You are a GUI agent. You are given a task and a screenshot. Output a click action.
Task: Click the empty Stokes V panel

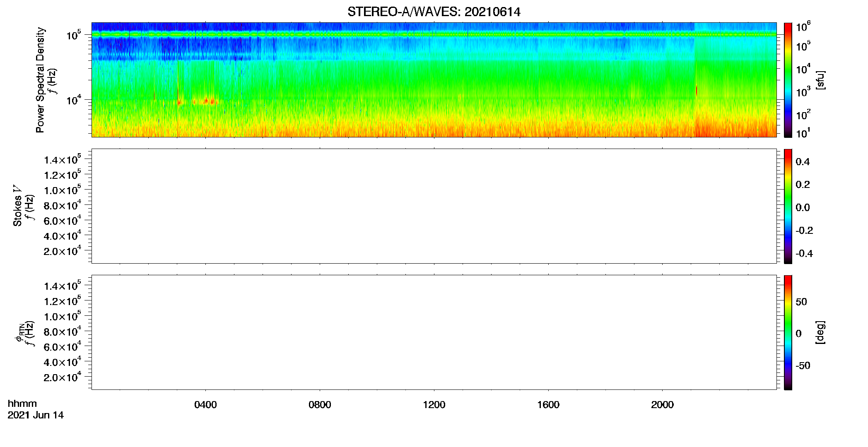coord(434,206)
